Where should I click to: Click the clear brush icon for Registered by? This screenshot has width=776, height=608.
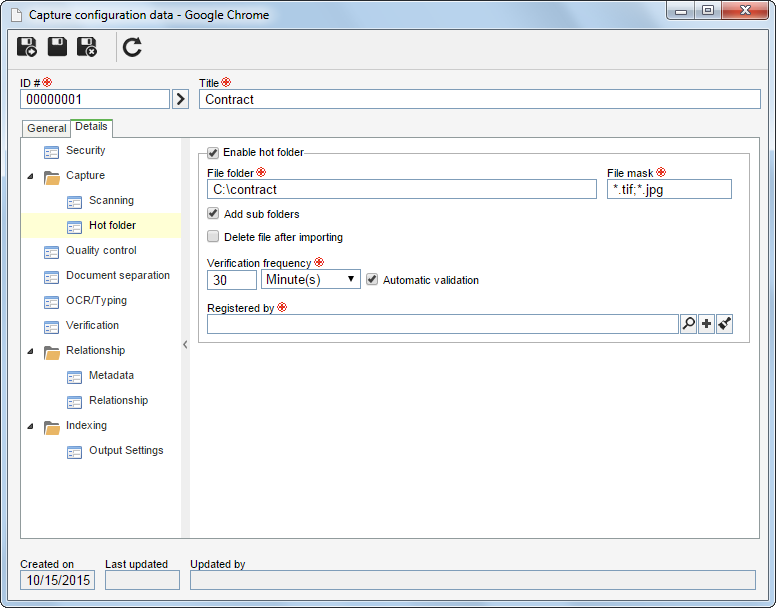point(725,324)
